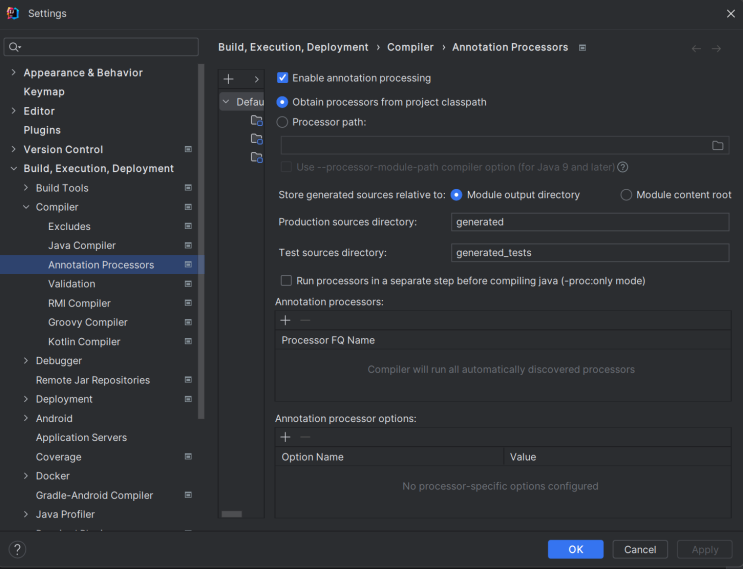Collapse the Compiler node
Viewport: 743px width, 569px height.
pos(26,207)
